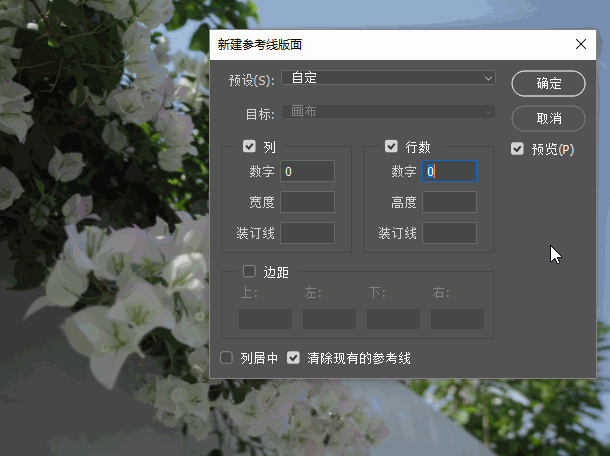
Task: Toggle the 行数 checkbox
Action: [391, 146]
